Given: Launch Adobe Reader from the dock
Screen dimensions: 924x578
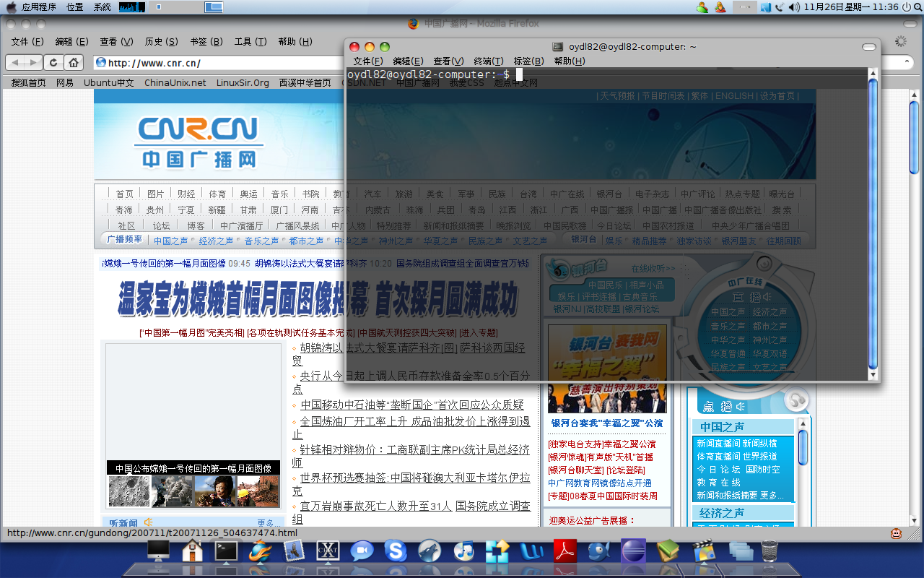Looking at the screenshot, I should (565, 551).
